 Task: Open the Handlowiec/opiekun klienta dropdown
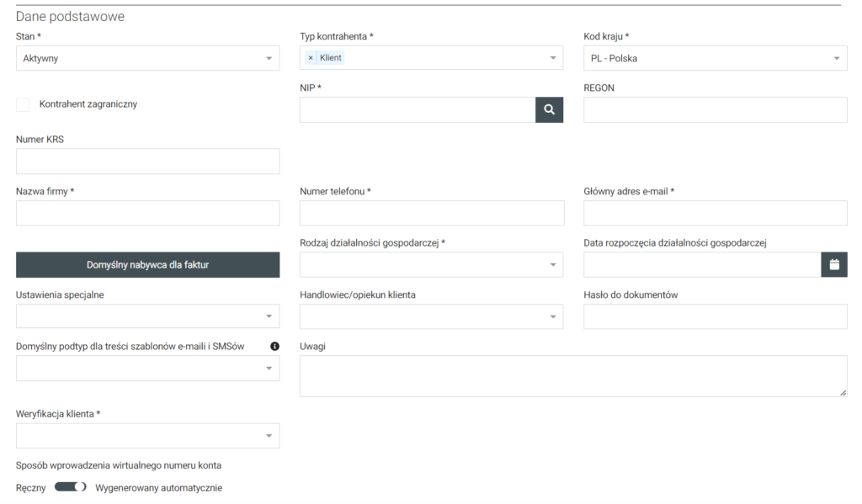[x=431, y=316]
